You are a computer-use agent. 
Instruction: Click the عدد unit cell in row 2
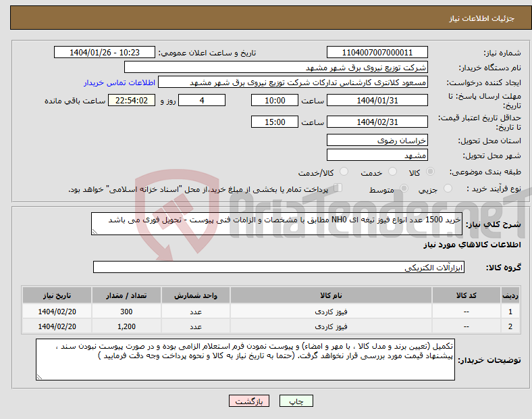[196, 326]
